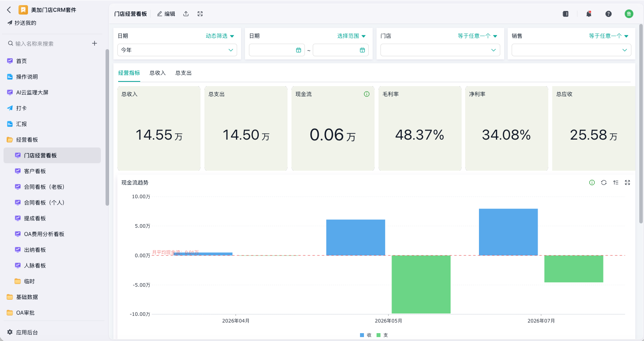Click the export share icon in header
This screenshot has height=341, width=644.
(x=186, y=14)
